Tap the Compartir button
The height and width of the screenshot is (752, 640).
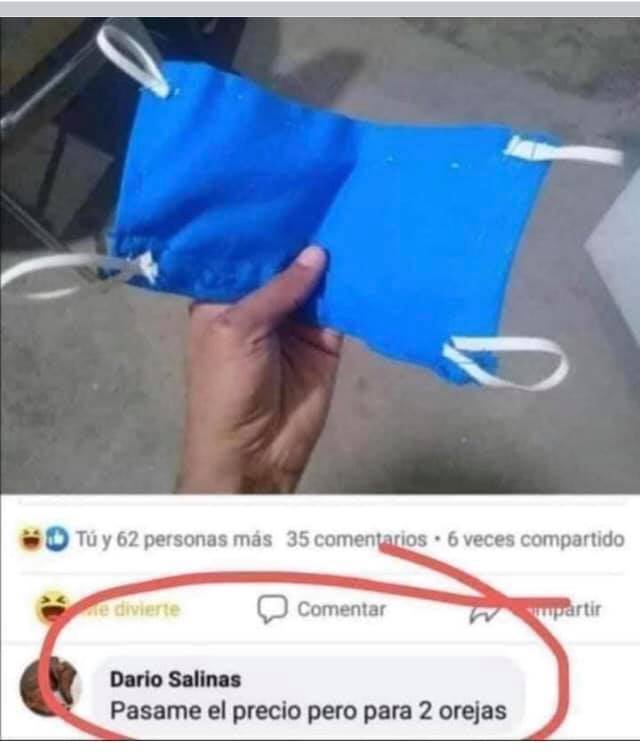tap(535, 610)
